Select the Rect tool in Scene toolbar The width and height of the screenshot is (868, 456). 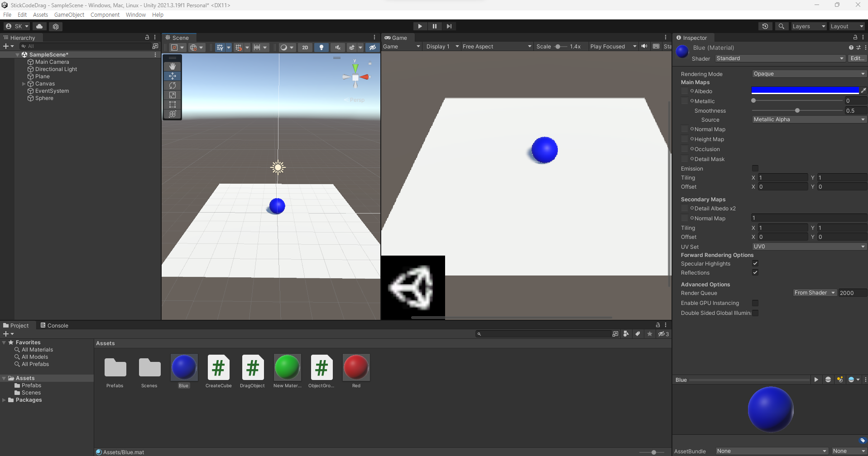coord(173,104)
